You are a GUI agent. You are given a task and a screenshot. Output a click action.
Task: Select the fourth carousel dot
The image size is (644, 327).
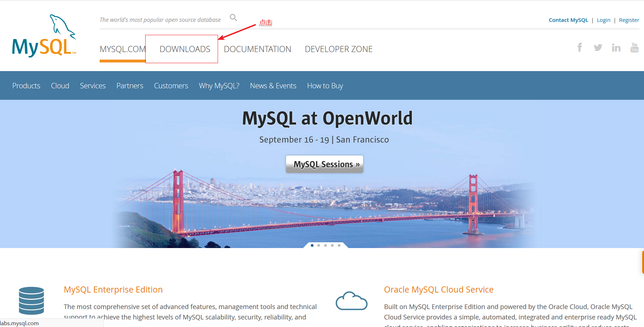(332, 246)
